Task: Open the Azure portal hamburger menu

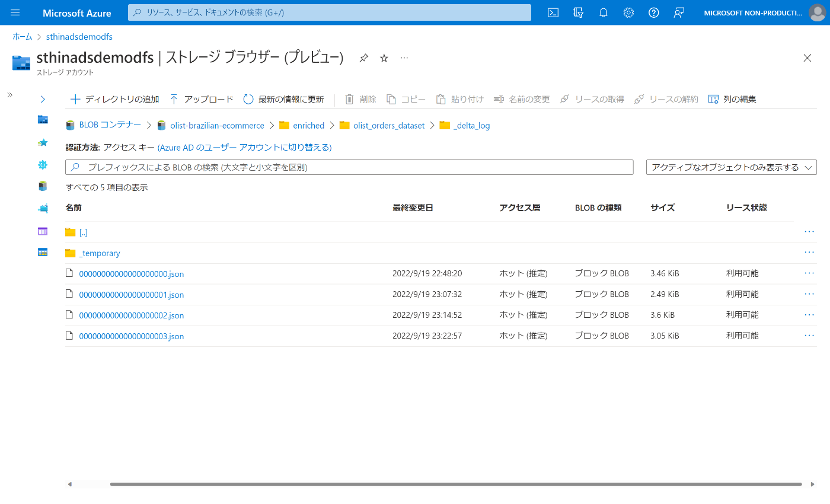Action: (15, 12)
